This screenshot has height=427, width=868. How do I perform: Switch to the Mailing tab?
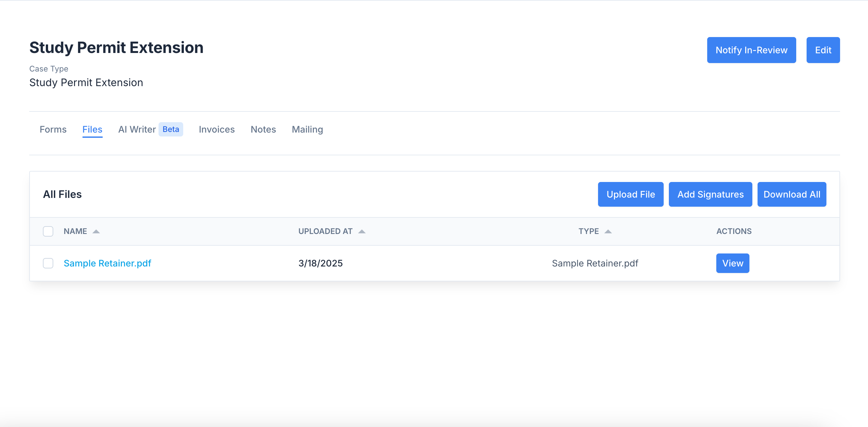pos(307,129)
